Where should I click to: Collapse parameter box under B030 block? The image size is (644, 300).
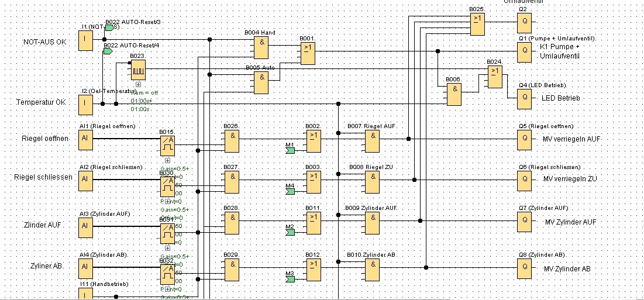click(x=167, y=202)
